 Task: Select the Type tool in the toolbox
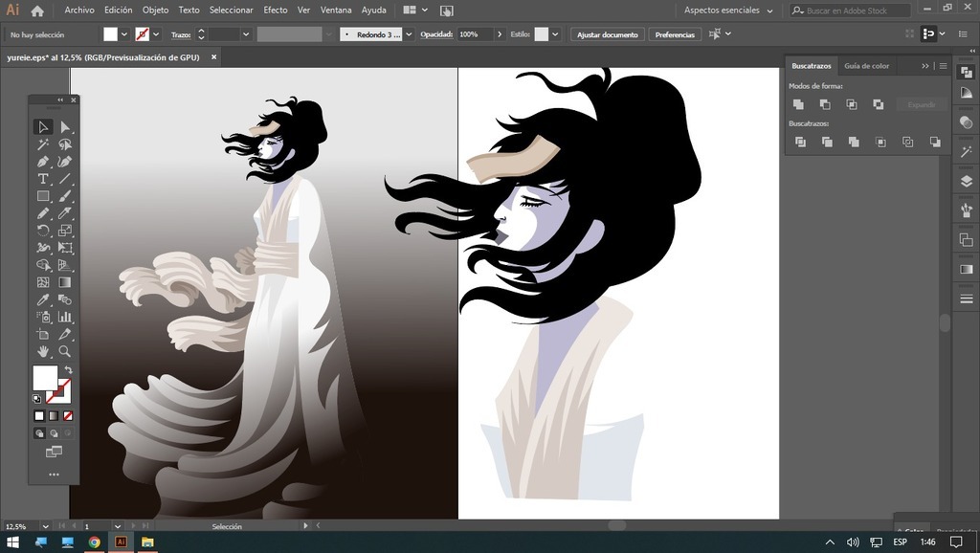pyautogui.click(x=43, y=179)
